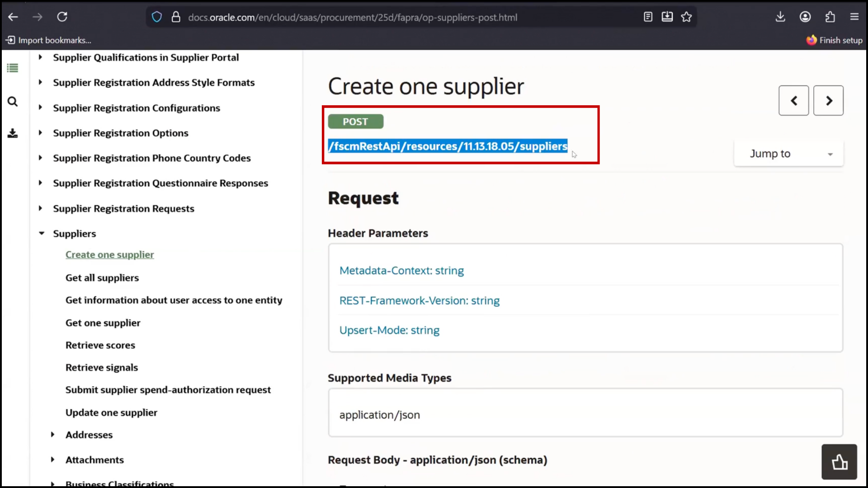Expand the Attachments subnode
This screenshot has height=488, width=868.
tap(53, 460)
